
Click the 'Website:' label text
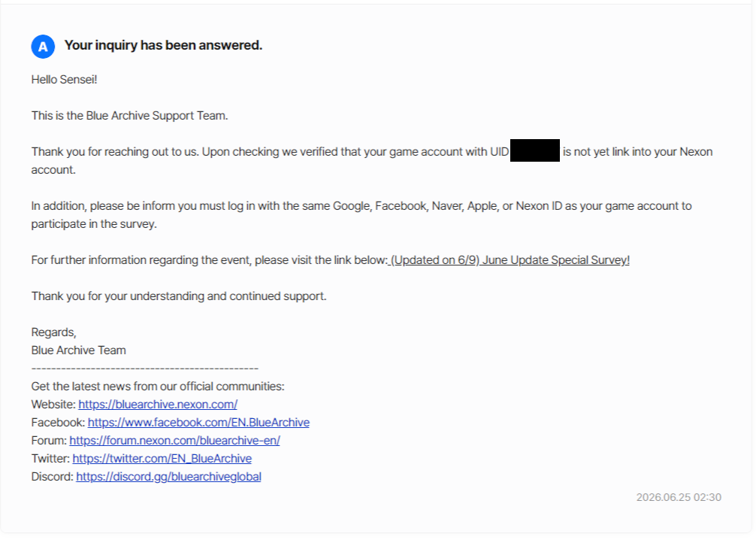(x=53, y=405)
